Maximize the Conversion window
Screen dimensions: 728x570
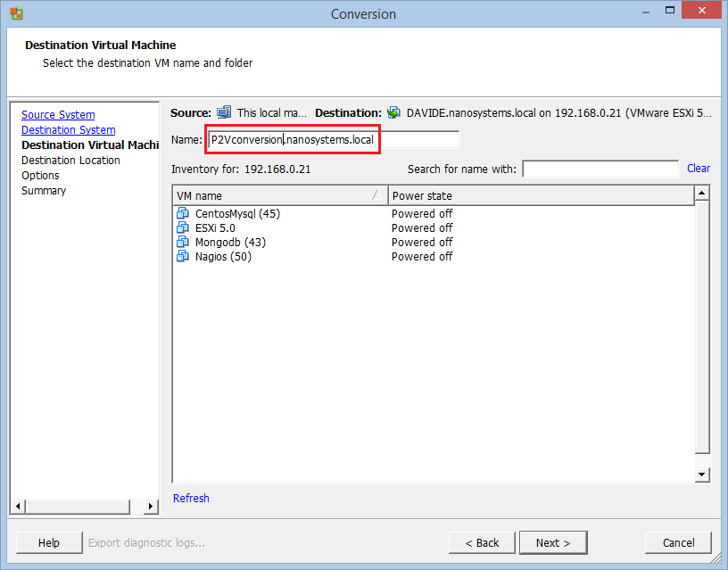[x=669, y=10]
